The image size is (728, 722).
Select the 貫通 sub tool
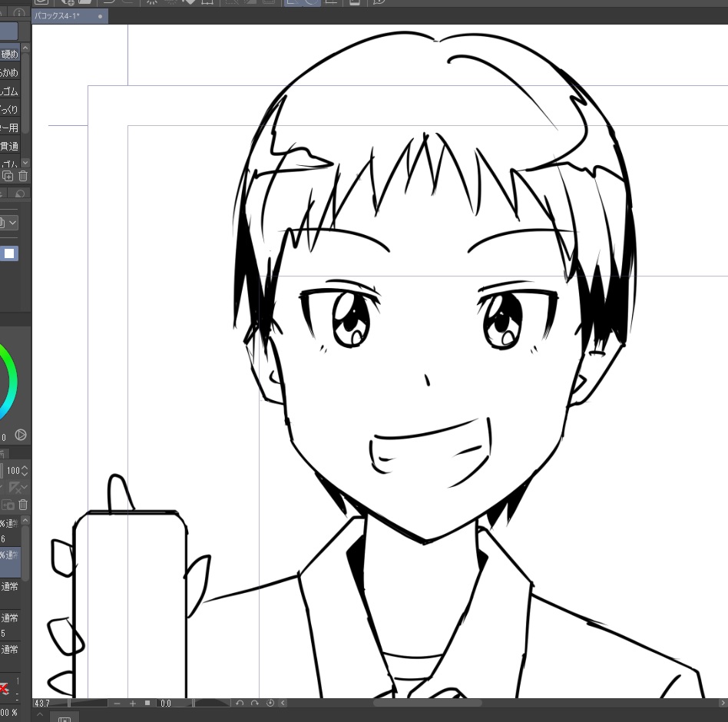pyautogui.click(x=10, y=146)
